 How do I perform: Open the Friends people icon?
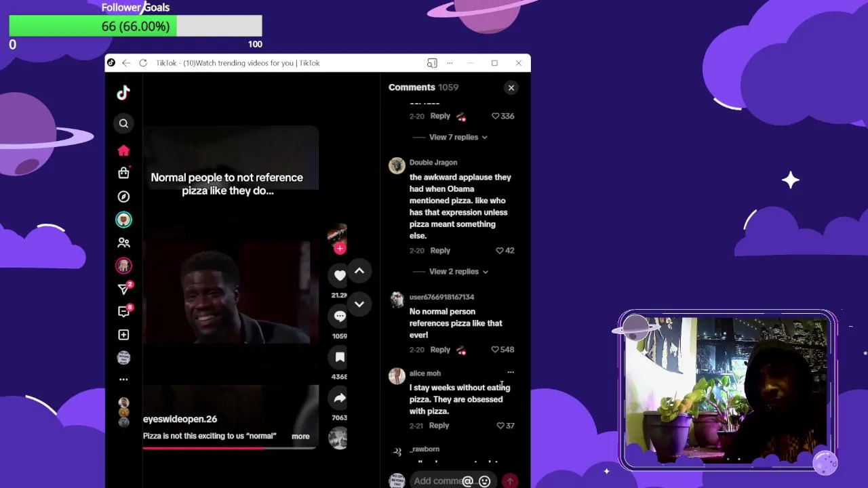(x=123, y=243)
